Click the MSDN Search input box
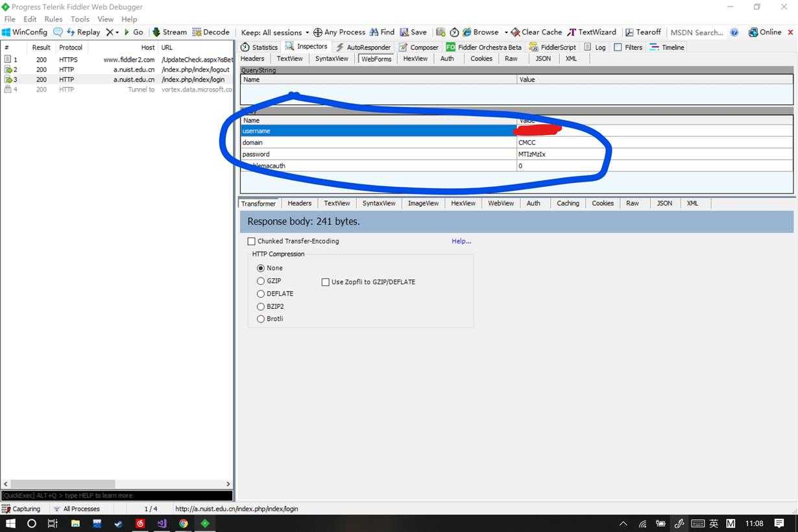This screenshot has height=532, width=798. (697, 32)
